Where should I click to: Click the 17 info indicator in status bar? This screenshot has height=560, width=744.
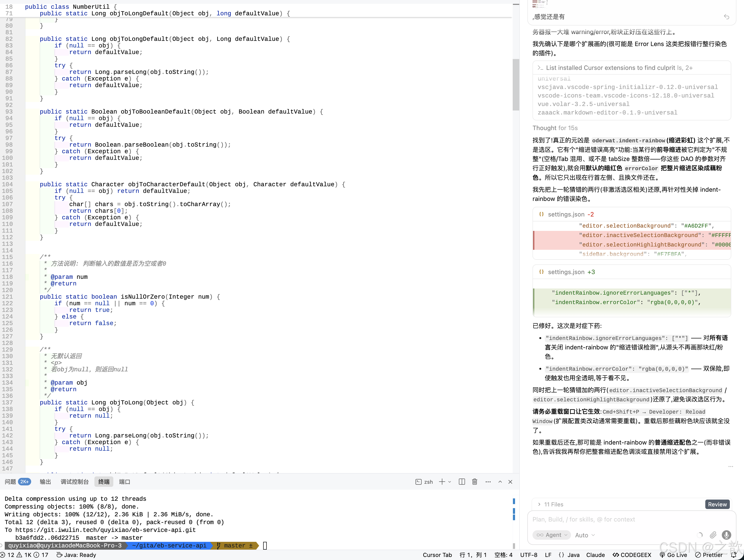coord(41,555)
